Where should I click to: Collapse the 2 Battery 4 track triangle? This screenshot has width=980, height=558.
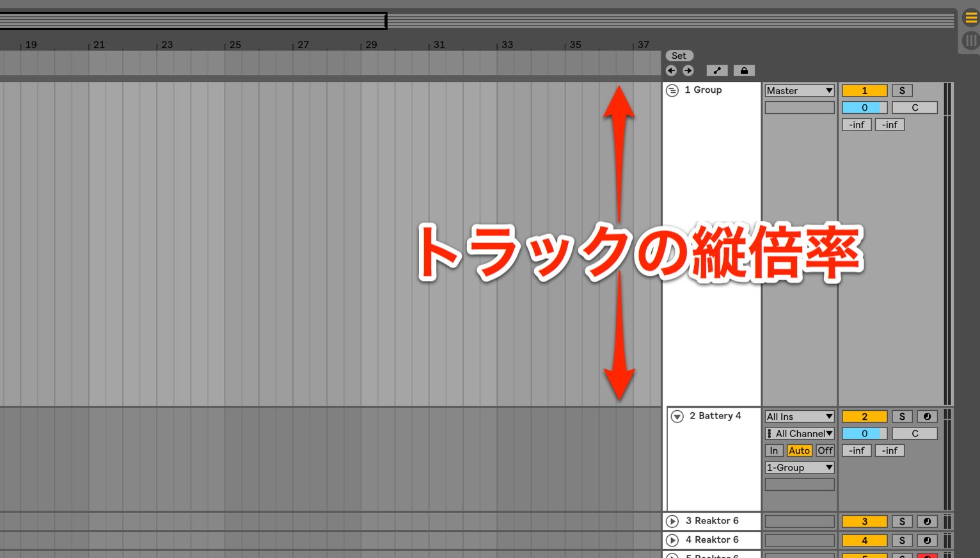click(677, 417)
